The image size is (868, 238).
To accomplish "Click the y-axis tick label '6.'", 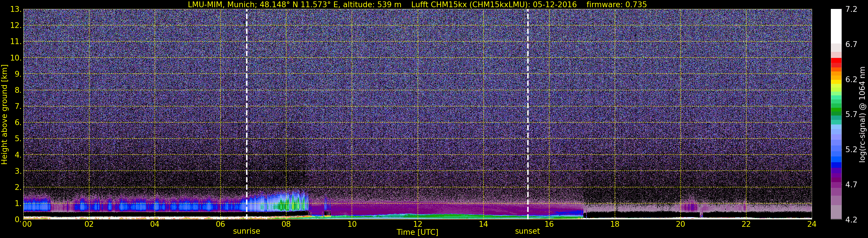I will coord(18,123).
